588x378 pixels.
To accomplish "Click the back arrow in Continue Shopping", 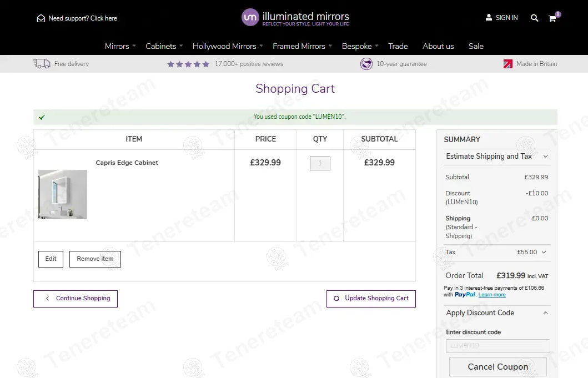I will click(x=48, y=299).
